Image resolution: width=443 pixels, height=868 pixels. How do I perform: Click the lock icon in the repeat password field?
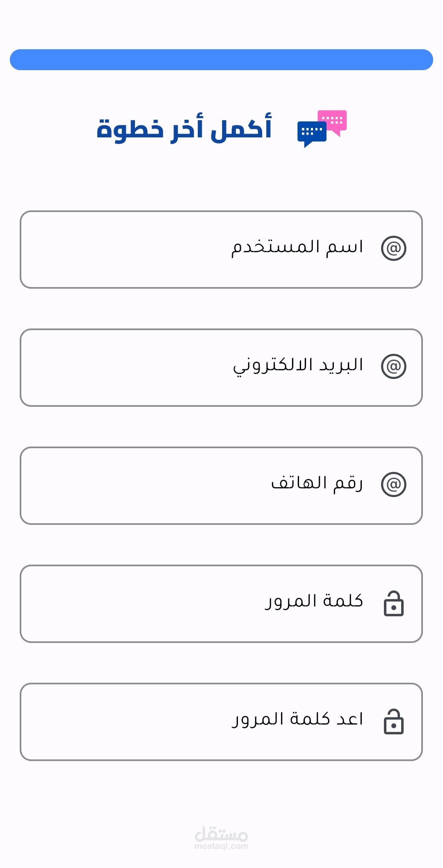[393, 722]
